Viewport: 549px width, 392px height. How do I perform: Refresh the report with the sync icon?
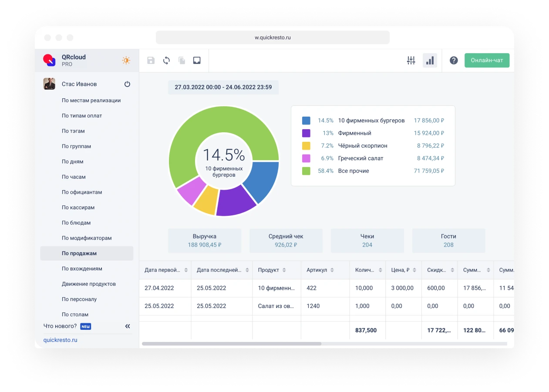point(166,60)
